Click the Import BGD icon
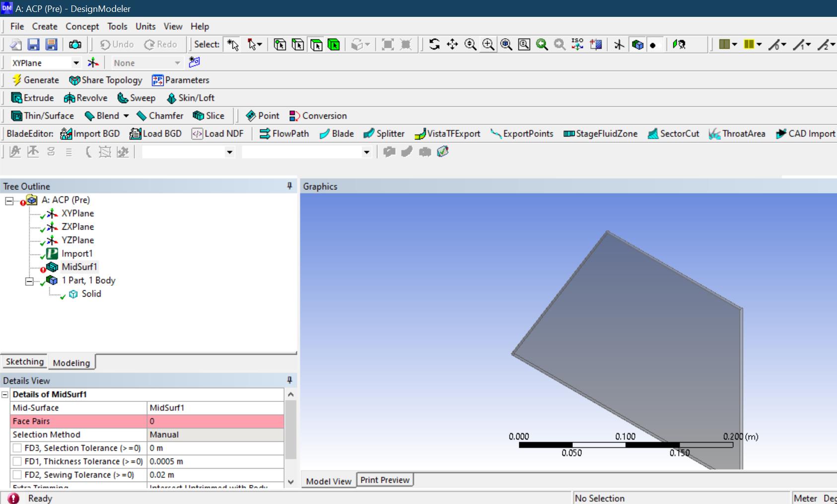837x504 pixels. tap(90, 134)
